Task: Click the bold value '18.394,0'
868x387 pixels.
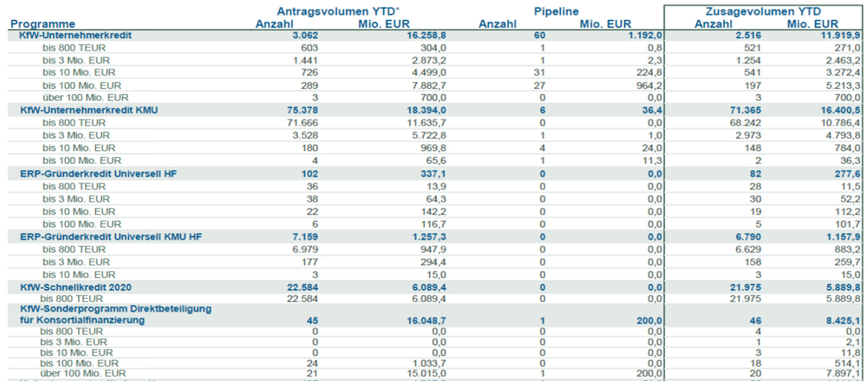Action: tap(426, 110)
